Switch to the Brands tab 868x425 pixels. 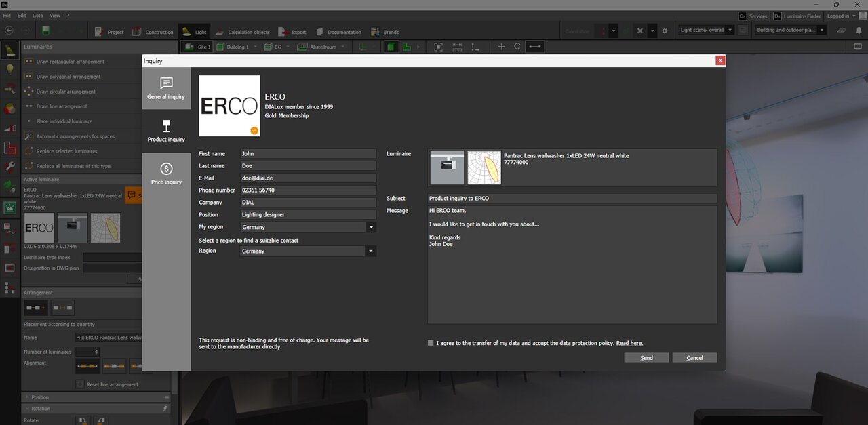point(385,32)
